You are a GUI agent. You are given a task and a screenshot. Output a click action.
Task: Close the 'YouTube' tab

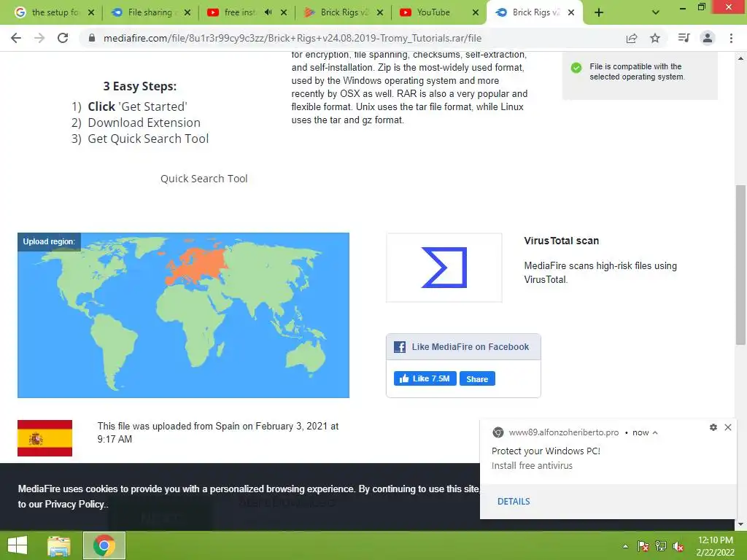tap(476, 12)
